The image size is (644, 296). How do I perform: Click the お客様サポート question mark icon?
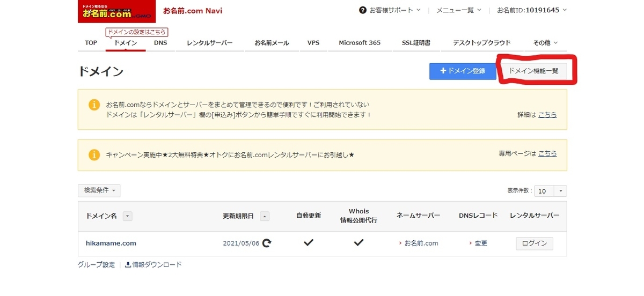point(362,10)
